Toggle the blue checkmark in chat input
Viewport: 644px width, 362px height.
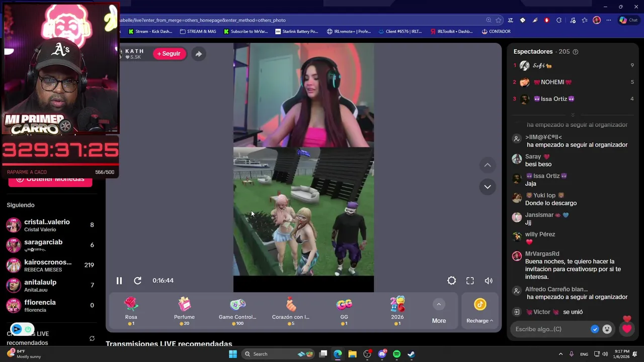coord(595,329)
